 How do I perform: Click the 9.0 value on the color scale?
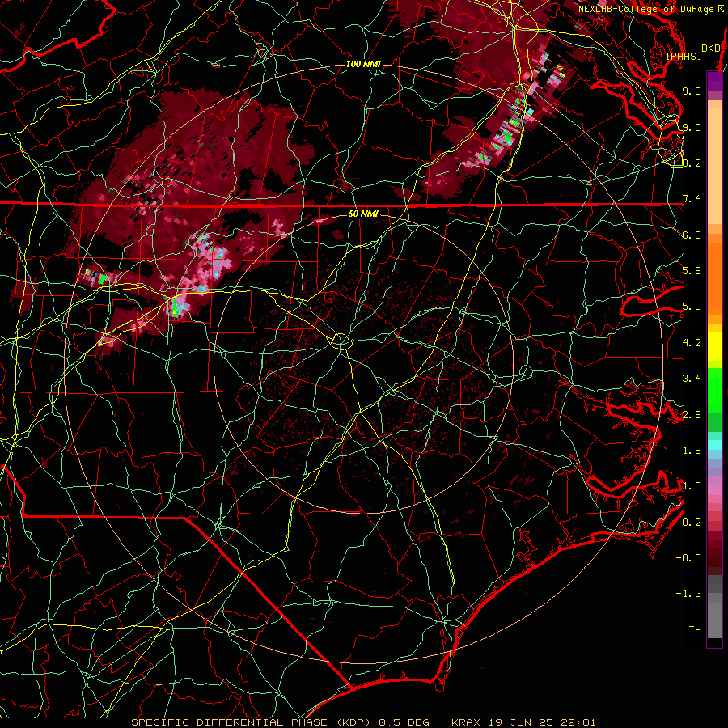pos(692,127)
